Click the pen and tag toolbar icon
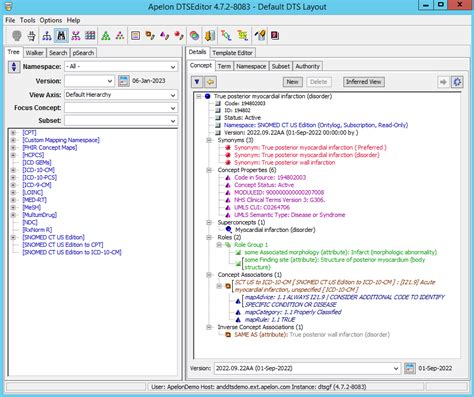Screen dimensions: 474x397 pos(260,35)
